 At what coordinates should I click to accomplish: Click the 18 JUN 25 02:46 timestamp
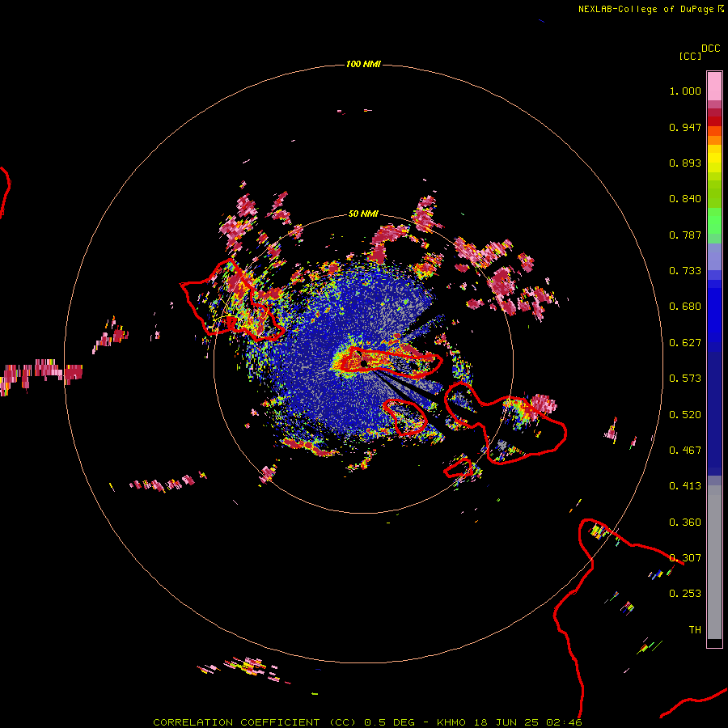(528, 722)
